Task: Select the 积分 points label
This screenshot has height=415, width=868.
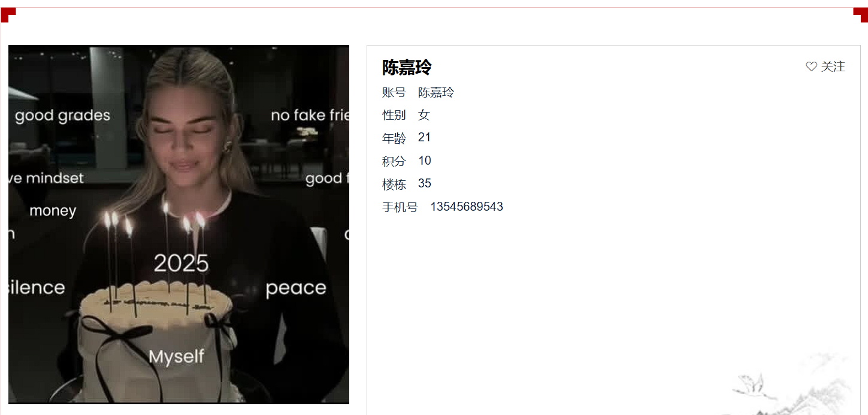Action: 394,161
